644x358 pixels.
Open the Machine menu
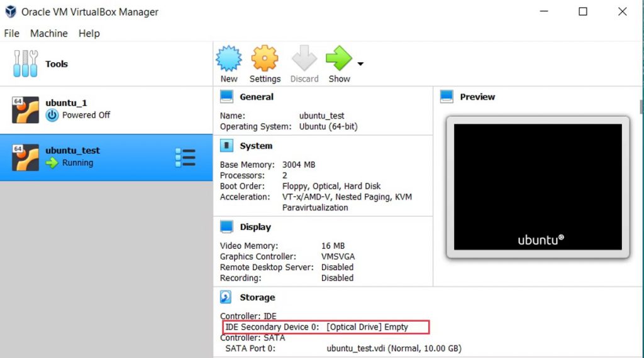click(48, 33)
